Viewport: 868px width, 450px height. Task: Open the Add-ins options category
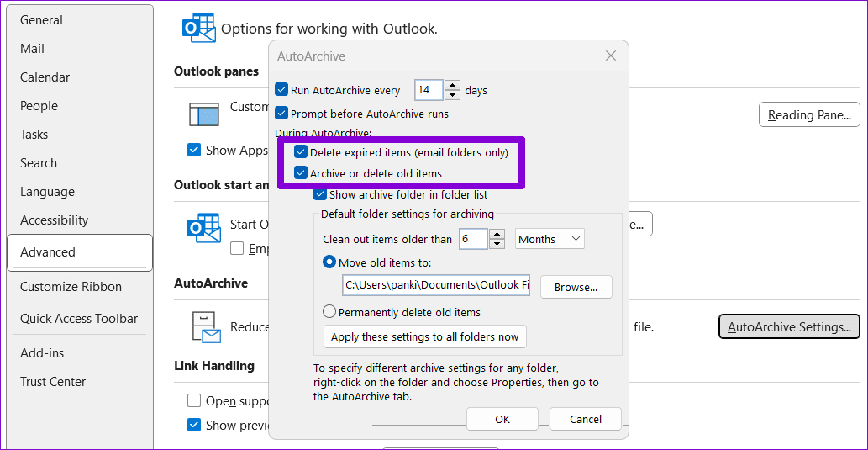tap(81, 353)
